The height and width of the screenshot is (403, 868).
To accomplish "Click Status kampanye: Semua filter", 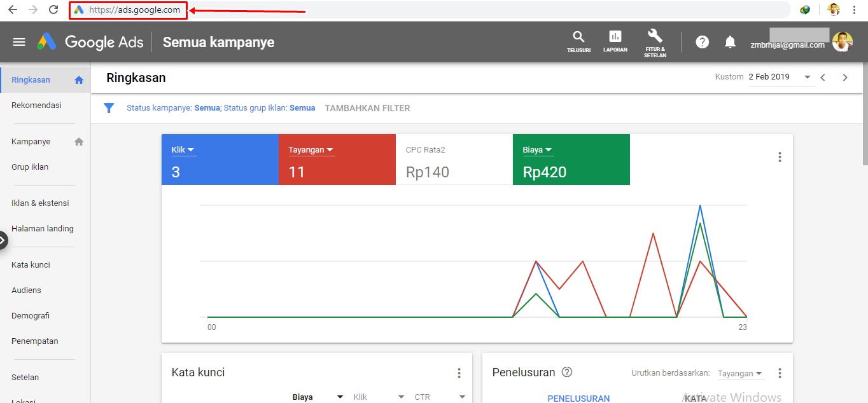I will pyautogui.click(x=173, y=108).
